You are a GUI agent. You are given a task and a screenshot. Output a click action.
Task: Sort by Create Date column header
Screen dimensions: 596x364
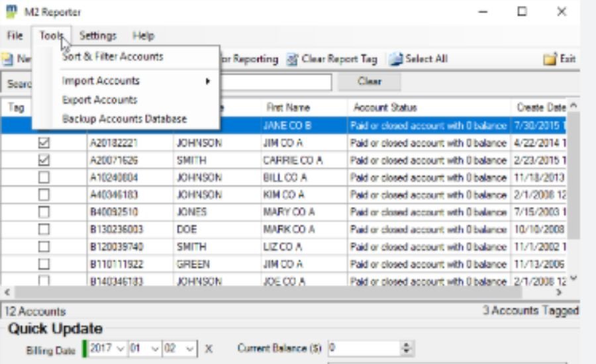point(539,108)
